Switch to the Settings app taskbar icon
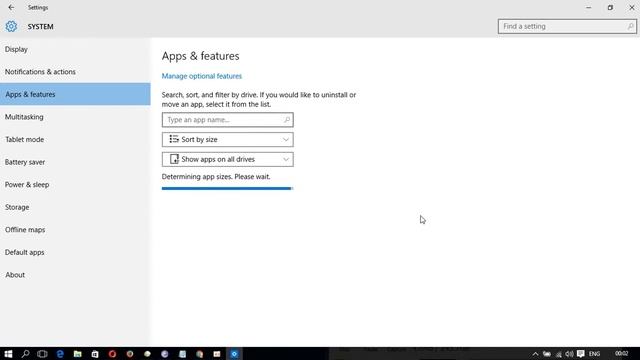The width and height of the screenshot is (640, 360). (234, 354)
